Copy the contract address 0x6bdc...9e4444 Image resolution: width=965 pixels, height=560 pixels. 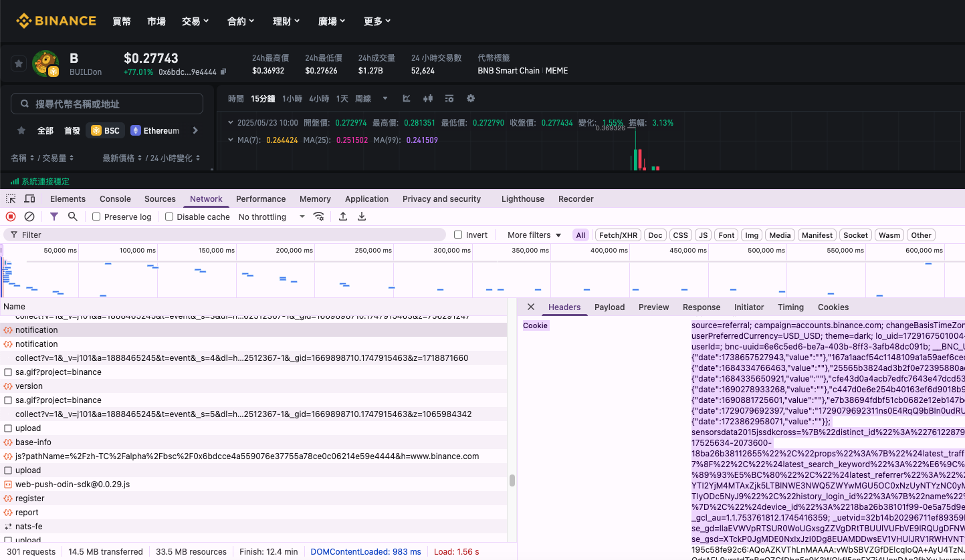pyautogui.click(x=223, y=72)
